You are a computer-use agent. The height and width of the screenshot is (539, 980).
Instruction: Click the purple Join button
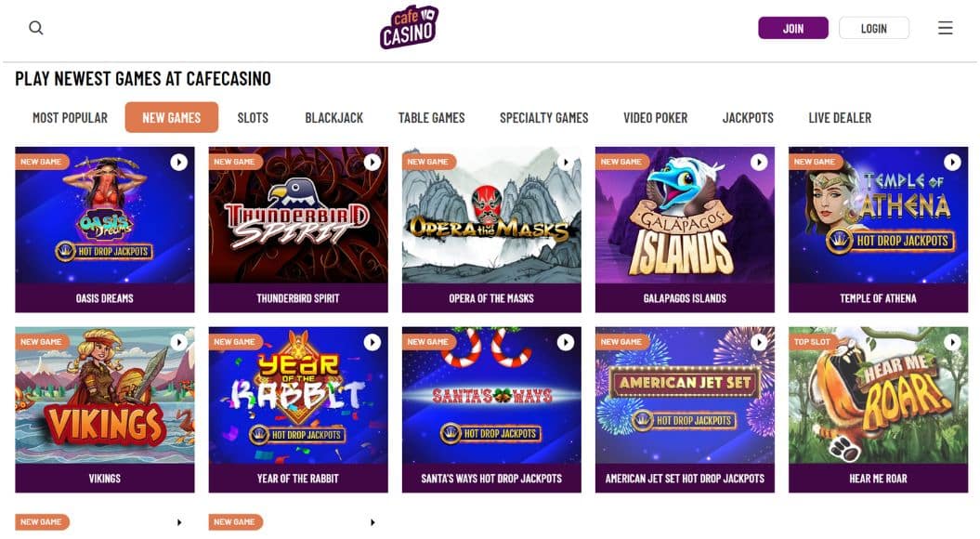[793, 28]
